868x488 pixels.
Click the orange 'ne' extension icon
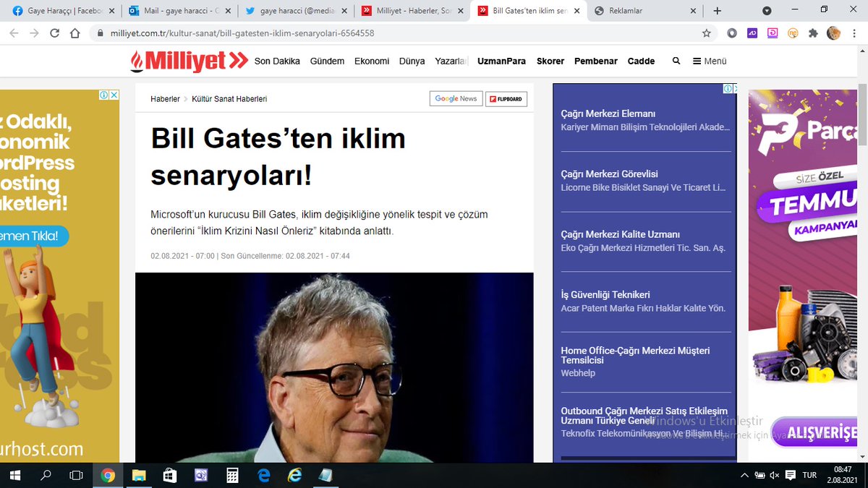pos(793,33)
